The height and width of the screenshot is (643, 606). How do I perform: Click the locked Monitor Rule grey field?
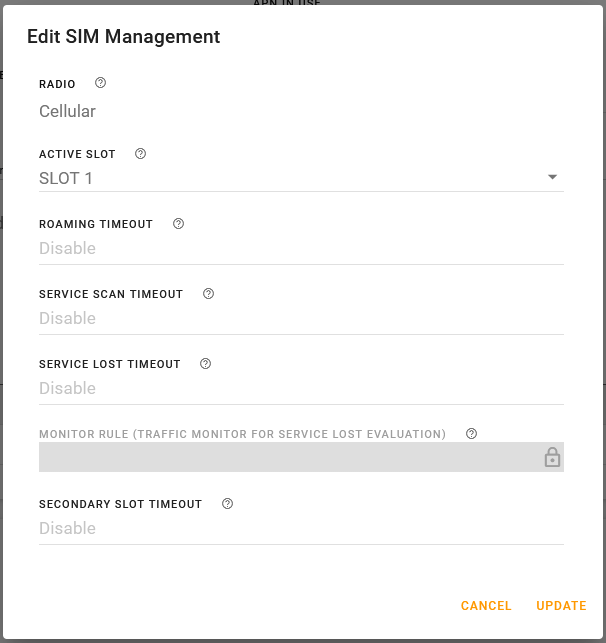pyautogui.click(x=290, y=457)
